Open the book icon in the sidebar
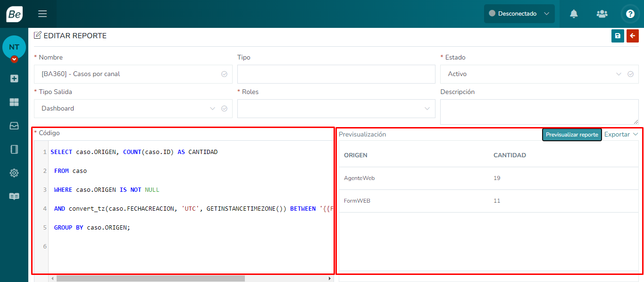Screen dimensions: 644x282 (14, 197)
